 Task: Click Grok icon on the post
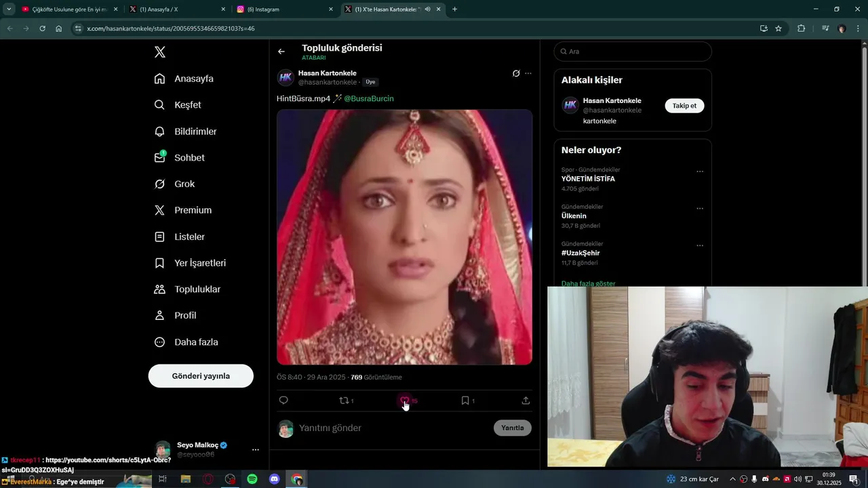click(x=516, y=73)
